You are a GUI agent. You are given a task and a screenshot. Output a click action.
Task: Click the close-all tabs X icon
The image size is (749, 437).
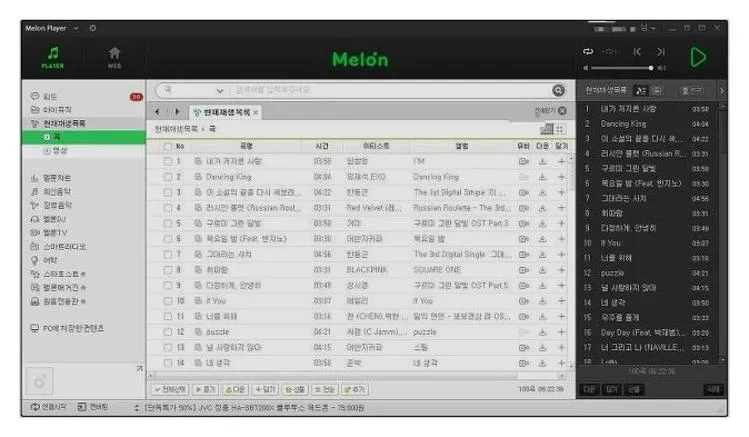562,111
